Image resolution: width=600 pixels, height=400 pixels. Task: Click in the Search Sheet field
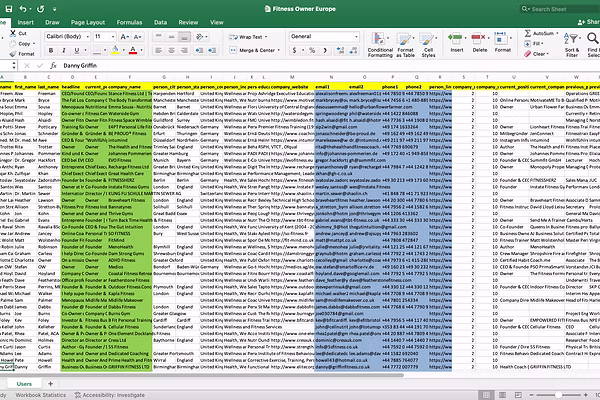coord(560,9)
